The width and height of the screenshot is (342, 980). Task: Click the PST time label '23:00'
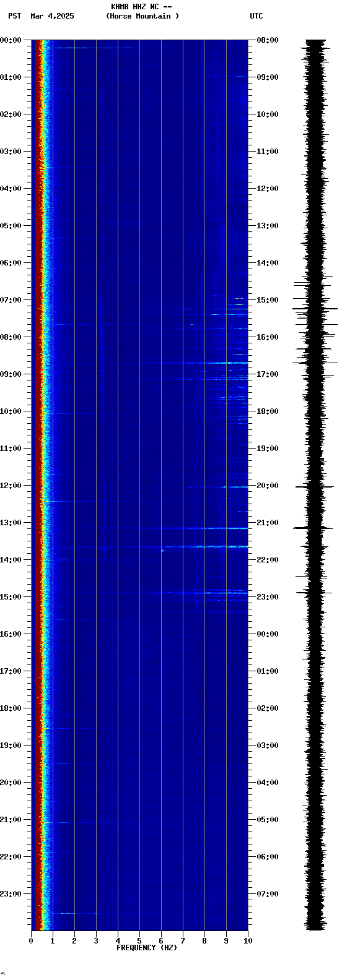coord(11,894)
